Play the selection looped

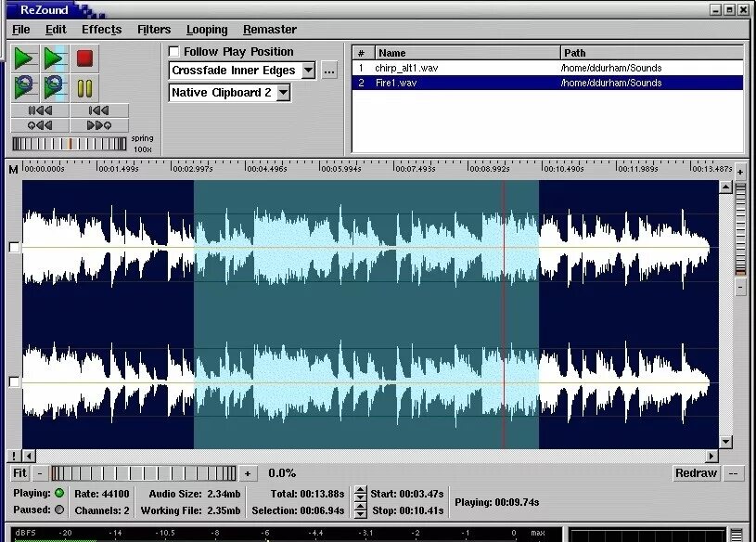click(55, 88)
